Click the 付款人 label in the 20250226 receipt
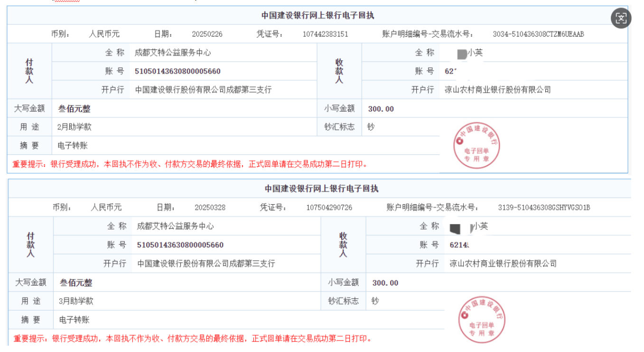Image resolution: width=644 pixels, height=352 pixels. click(29, 71)
